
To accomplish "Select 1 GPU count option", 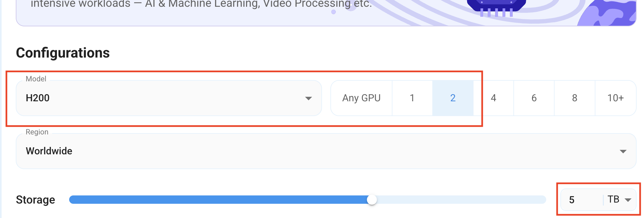I will click(412, 98).
